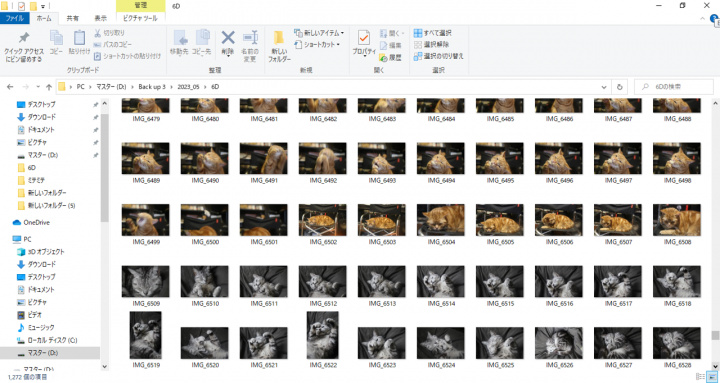Open the 表示 (View) ribbon tab
Image resolution: width=720 pixels, height=383 pixels.
point(101,18)
